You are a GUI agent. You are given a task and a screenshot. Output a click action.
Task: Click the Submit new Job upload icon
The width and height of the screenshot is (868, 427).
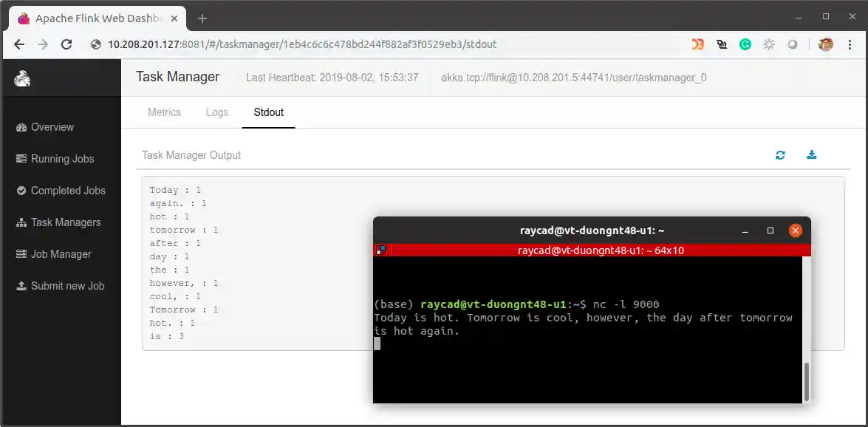pos(21,287)
